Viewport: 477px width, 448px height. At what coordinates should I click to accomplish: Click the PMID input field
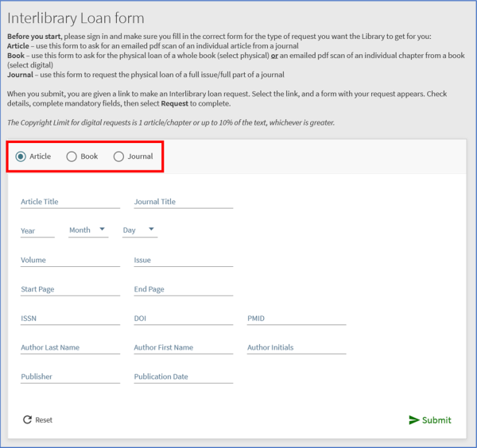(296, 319)
